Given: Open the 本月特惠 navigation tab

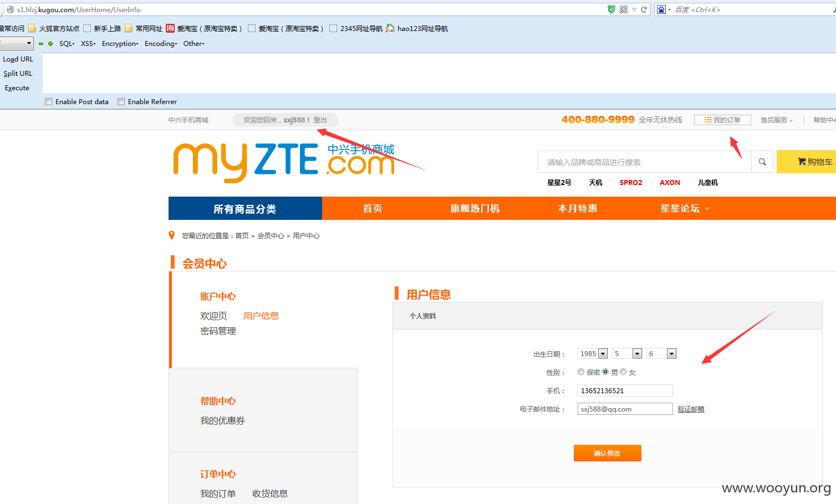Looking at the screenshot, I should (x=577, y=209).
